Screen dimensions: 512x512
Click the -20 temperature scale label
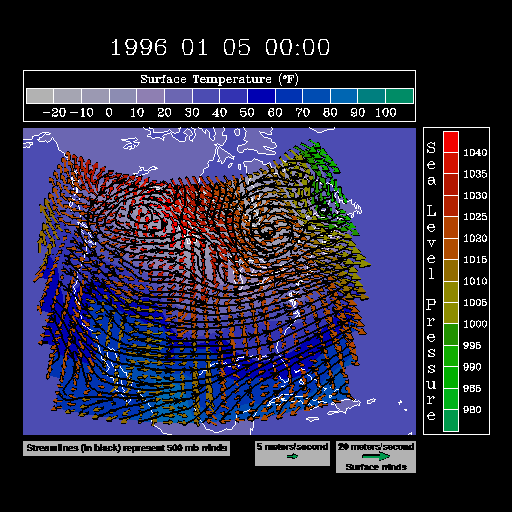(54, 113)
